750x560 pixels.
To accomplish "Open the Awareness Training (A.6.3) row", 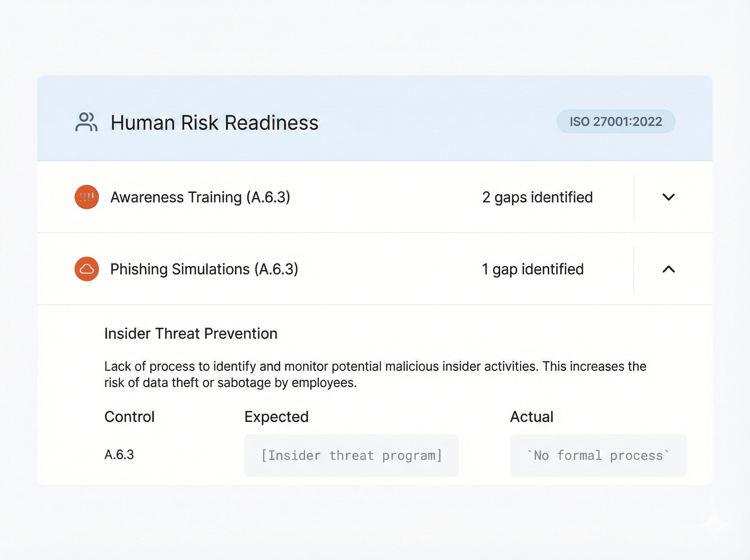I will (x=200, y=197).
